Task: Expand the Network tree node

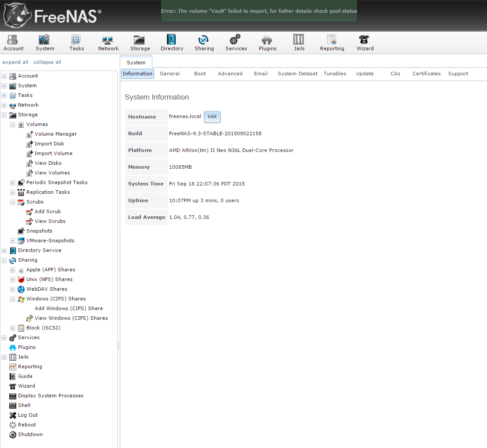Action: pos(4,105)
